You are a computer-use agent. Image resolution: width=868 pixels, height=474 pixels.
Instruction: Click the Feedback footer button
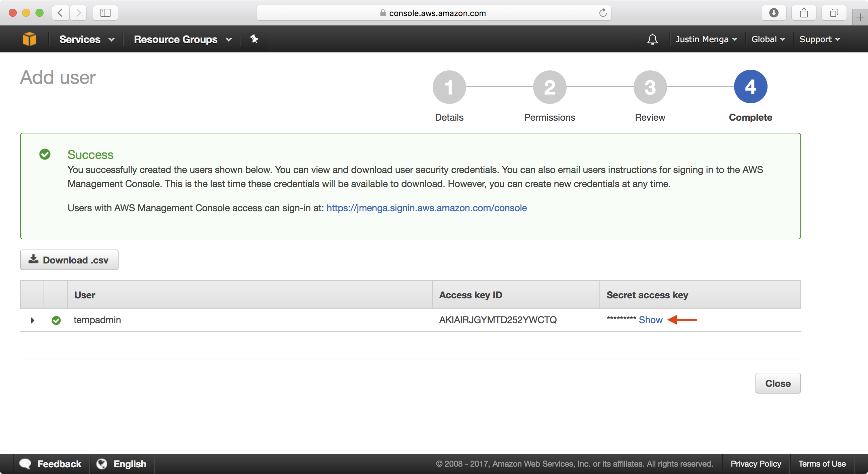click(52, 464)
